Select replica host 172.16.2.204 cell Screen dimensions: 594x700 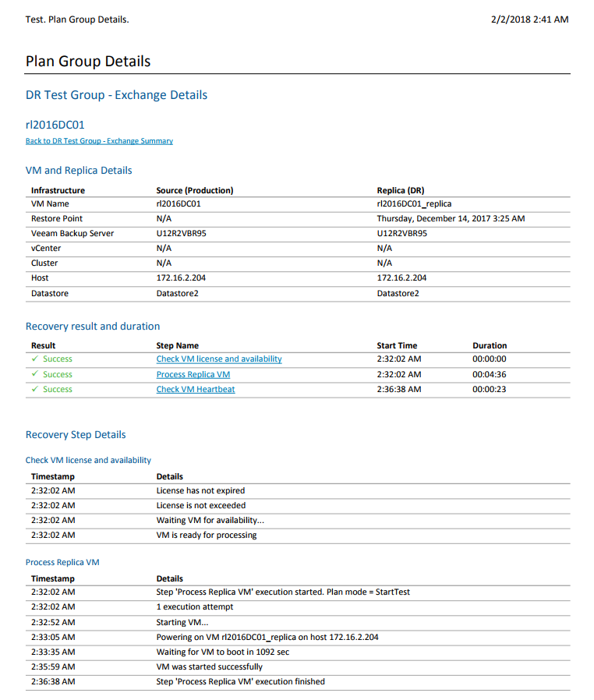tap(401, 278)
